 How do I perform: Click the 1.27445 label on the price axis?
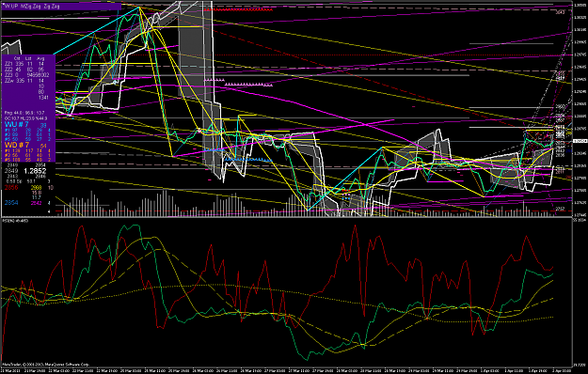coord(580,215)
